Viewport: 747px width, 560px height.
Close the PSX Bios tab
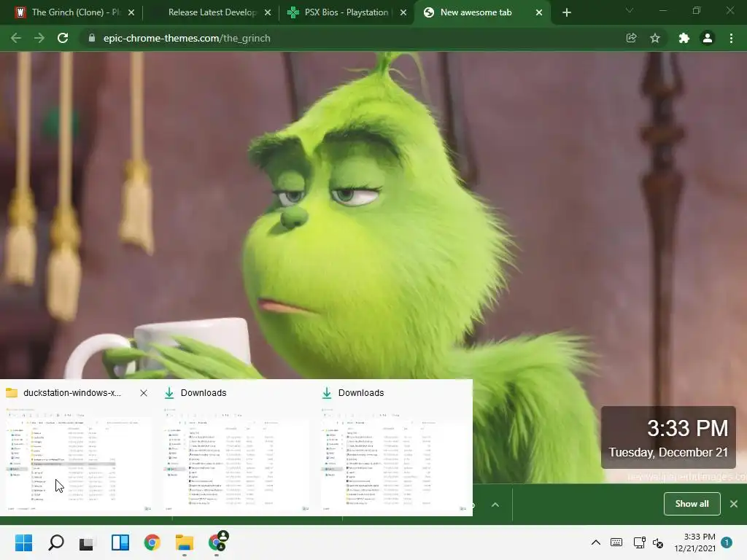(x=403, y=12)
